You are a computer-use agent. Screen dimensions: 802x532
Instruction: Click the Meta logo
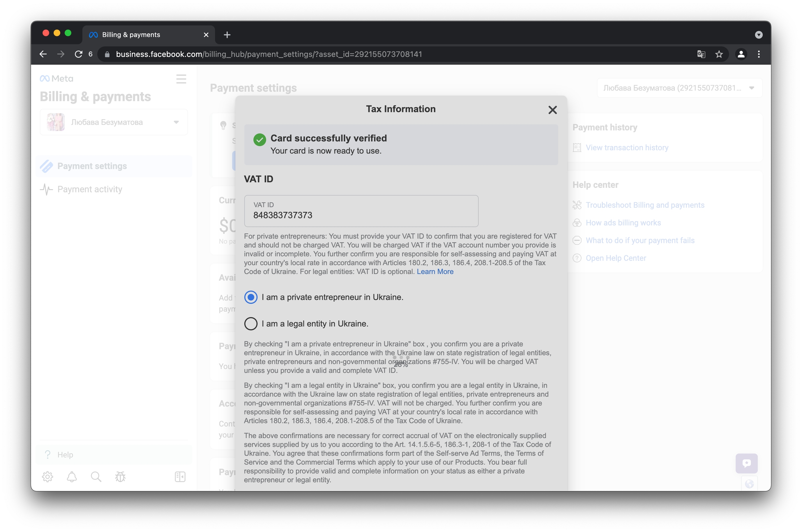tap(56, 79)
